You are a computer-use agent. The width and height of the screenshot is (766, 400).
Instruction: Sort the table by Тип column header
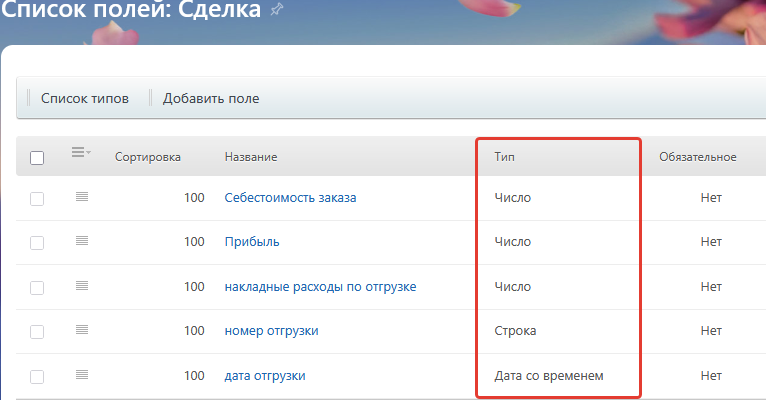pos(505,158)
